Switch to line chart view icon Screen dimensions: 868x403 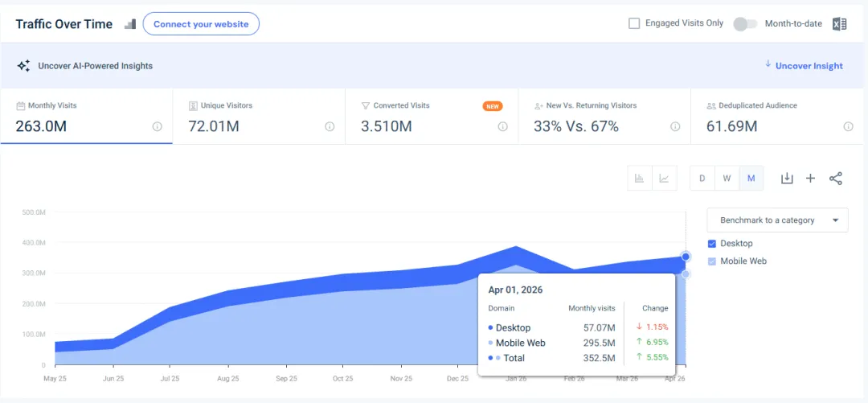click(665, 179)
